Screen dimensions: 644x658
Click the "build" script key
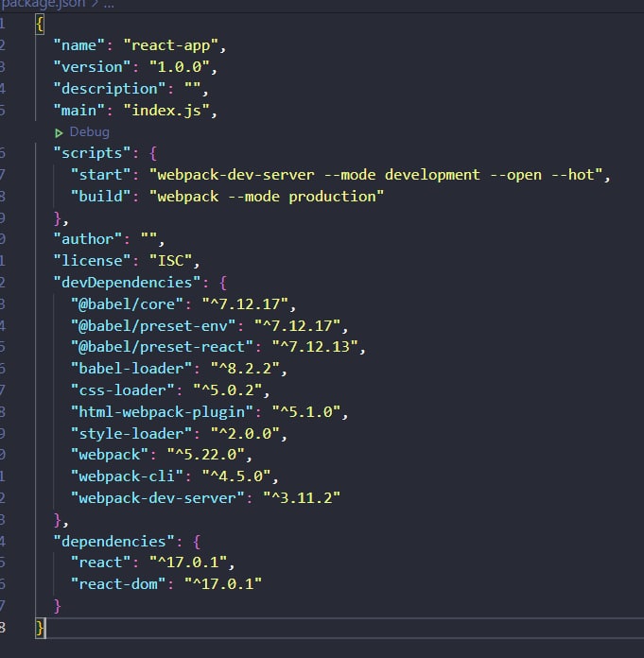(101, 197)
